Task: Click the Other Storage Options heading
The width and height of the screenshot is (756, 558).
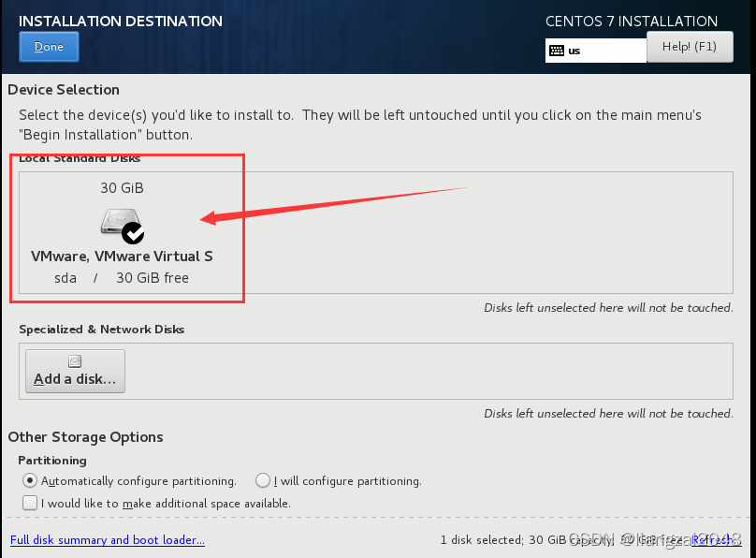Action: (x=86, y=437)
